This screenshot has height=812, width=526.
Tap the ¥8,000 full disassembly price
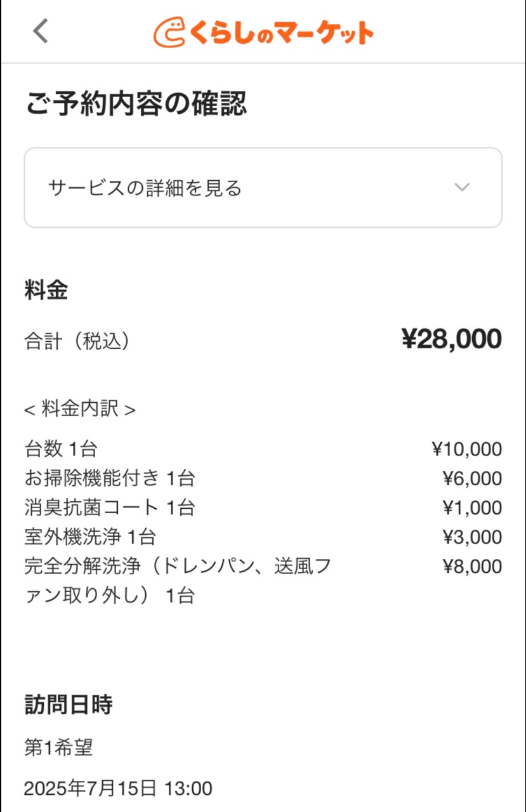pos(471,566)
